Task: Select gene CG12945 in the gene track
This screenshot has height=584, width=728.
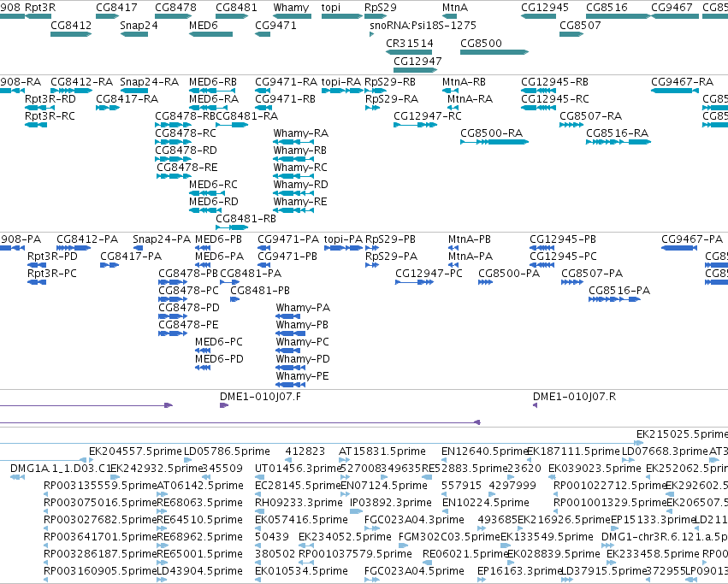Action: pos(538,16)
